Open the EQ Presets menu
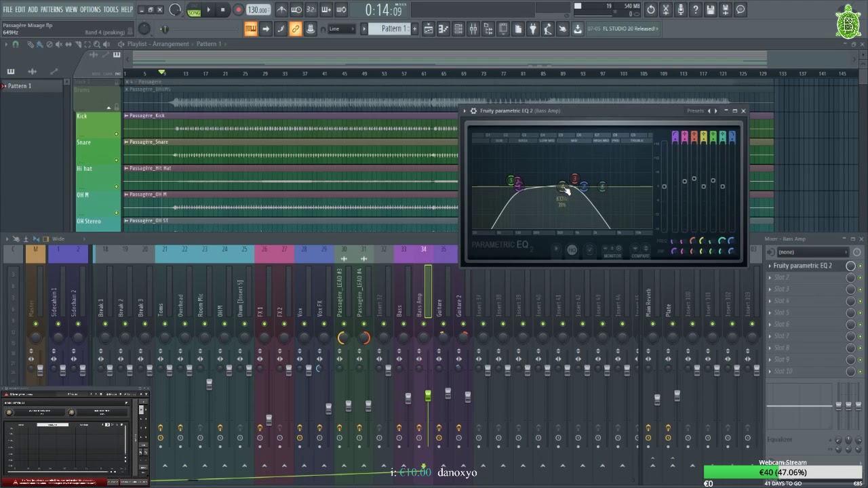 coord(695,110)
